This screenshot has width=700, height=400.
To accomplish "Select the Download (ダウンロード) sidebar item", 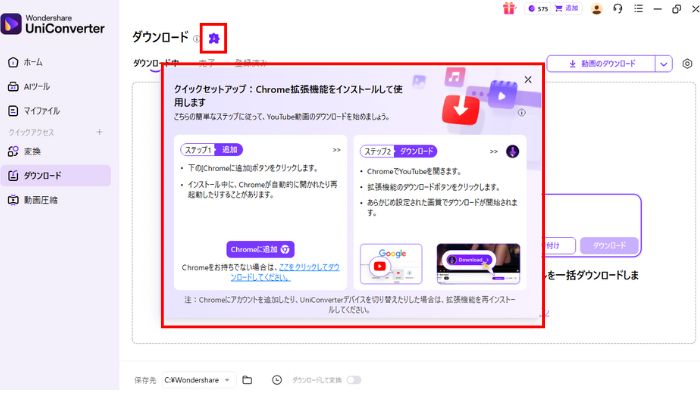I will click(55, 175).
